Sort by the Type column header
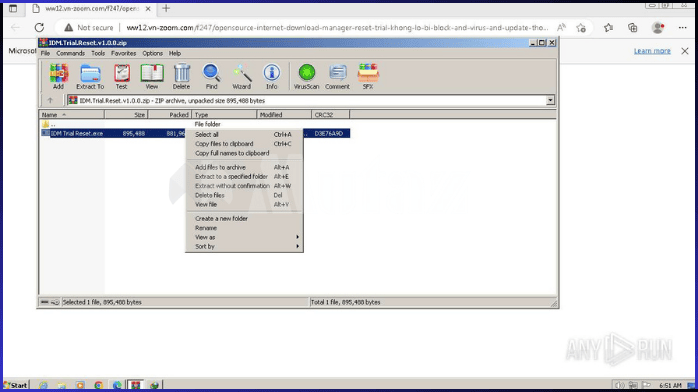 click(224, 115)
